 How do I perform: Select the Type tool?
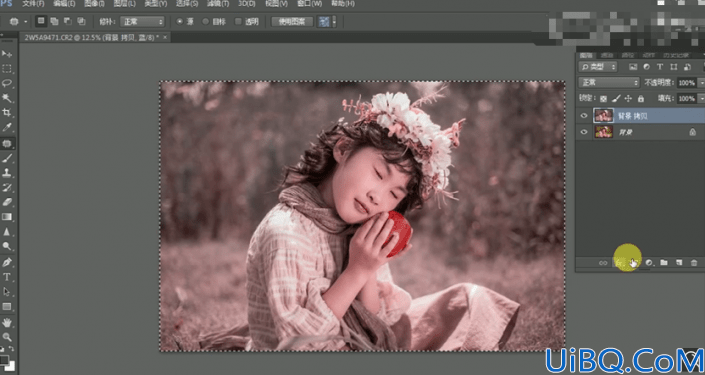tap(7, 277)
